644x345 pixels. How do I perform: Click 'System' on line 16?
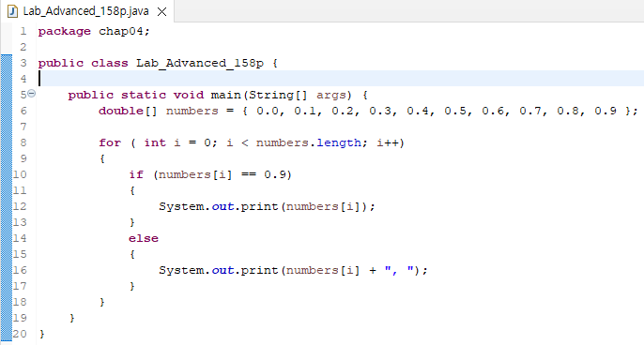point(181,270)
